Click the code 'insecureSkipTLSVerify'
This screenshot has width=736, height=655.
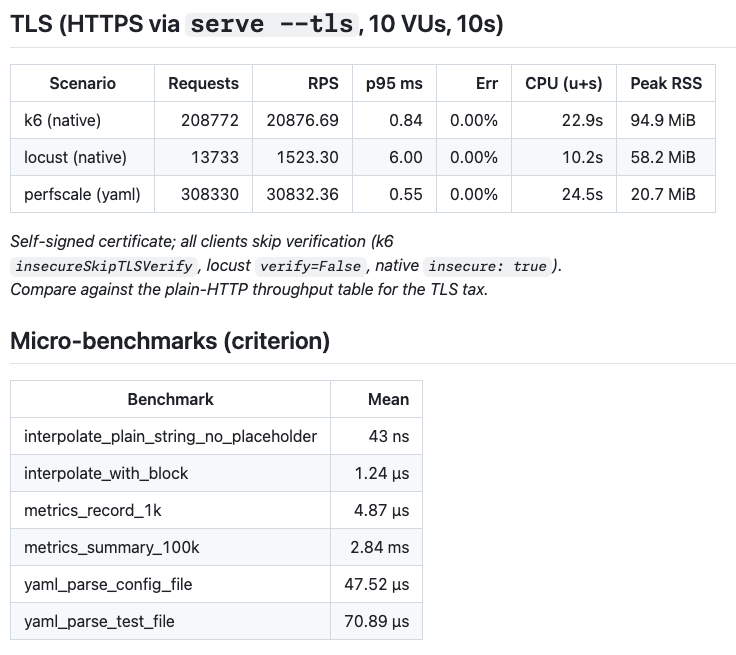pos(104,266)
